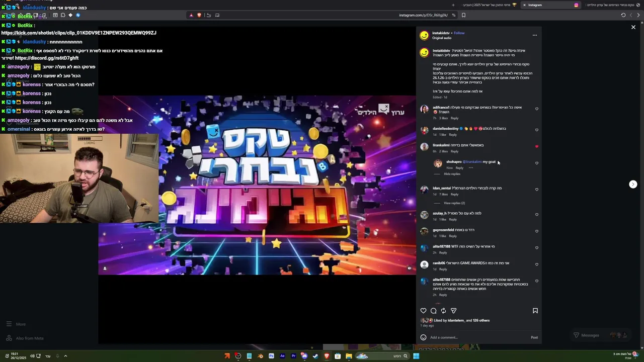
Task: Launch File Explorer from taskbar
Action: (349, 356)
